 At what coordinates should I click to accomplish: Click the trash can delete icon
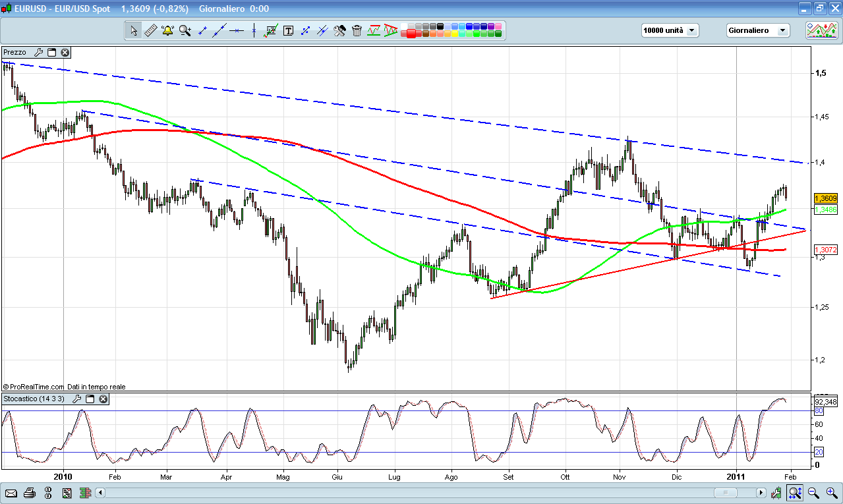pyautogui.click(x=357, y=30)
